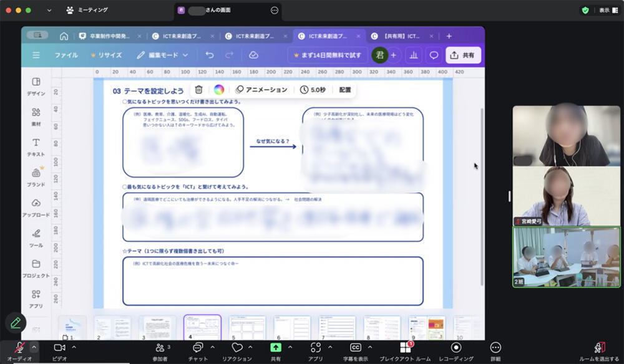
Task: Open the comment speech bubble icon
Action: 434,55
